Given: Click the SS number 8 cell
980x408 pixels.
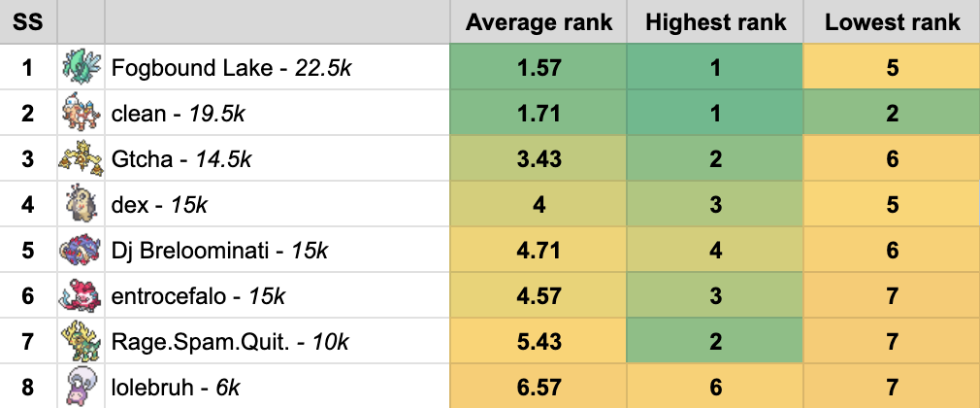Looking at the screenshot, I should [x=27, y=387].
